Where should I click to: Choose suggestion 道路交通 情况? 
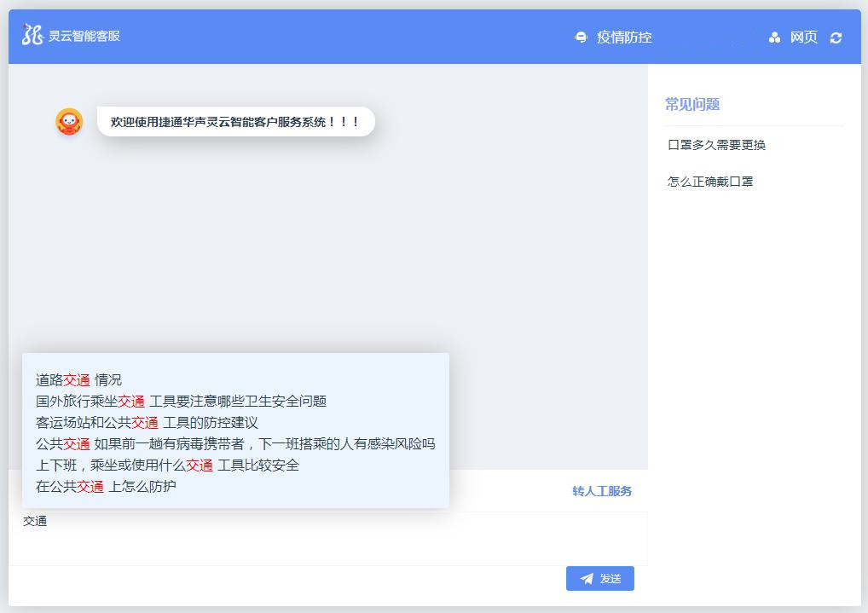(x=78, y=380)
